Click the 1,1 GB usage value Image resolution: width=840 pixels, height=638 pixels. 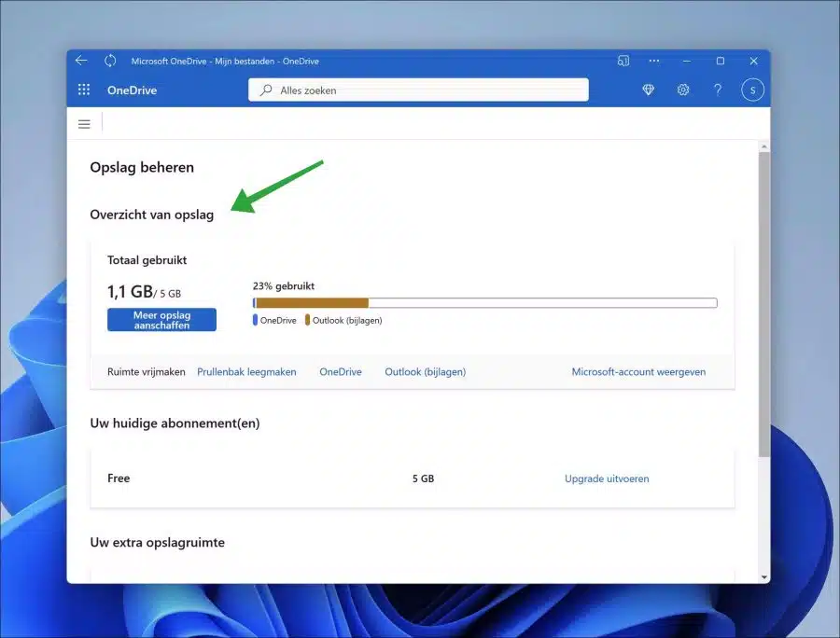(130, 292)
